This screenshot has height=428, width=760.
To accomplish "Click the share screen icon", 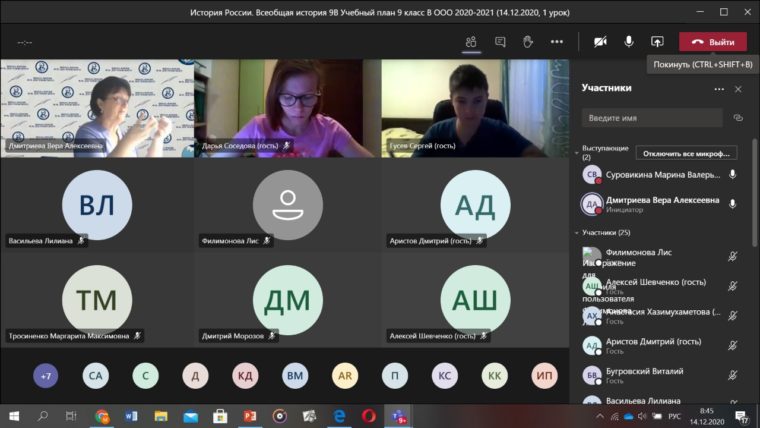I will pos(657,42).
